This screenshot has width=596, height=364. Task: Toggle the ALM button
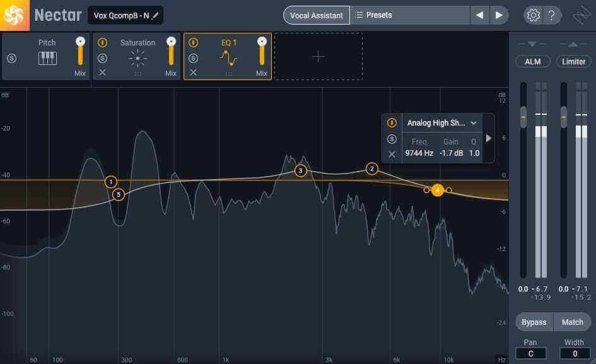(x=532, y=62)
